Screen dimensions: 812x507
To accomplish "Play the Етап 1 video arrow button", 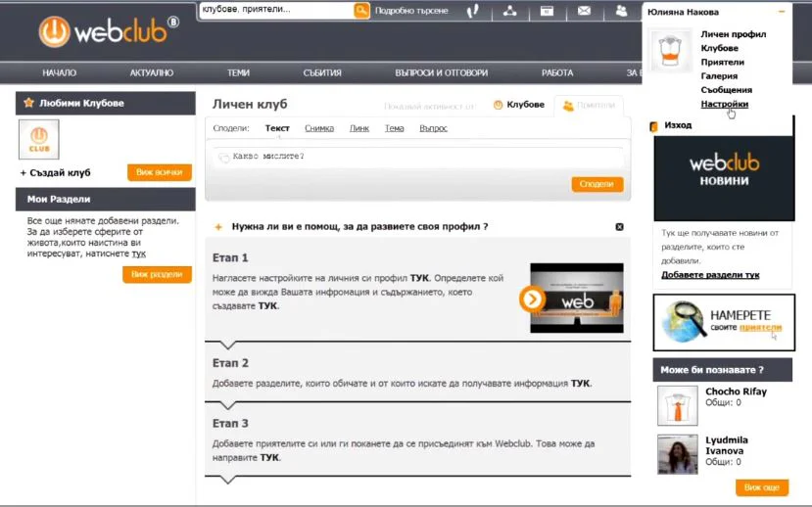I will [x=532, y=300].
